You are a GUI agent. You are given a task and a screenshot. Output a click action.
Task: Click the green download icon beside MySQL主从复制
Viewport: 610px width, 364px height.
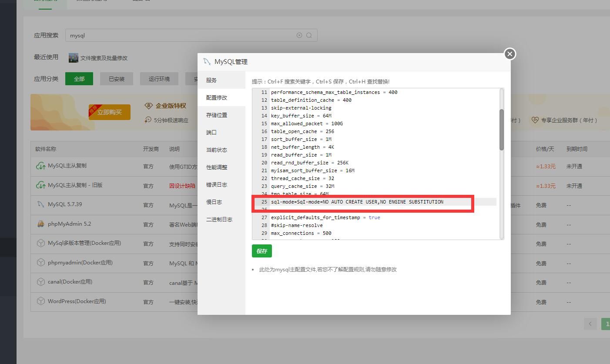point(40,166)
